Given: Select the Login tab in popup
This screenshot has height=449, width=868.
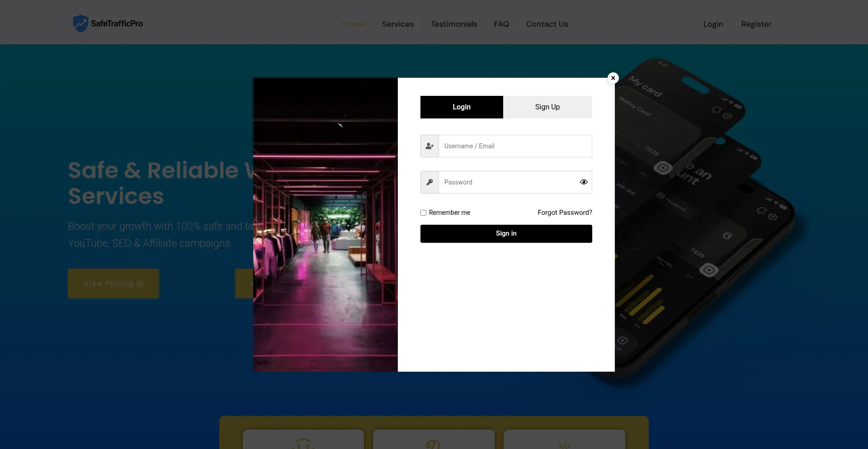Looking at the screenshot, I should coord(461,107).
